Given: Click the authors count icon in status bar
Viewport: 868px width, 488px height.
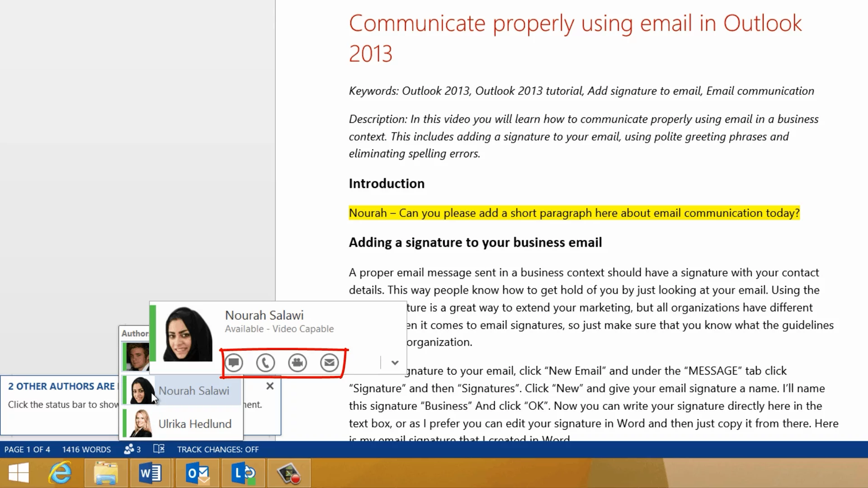Looking at the screenshot, I should pos(132,449).
